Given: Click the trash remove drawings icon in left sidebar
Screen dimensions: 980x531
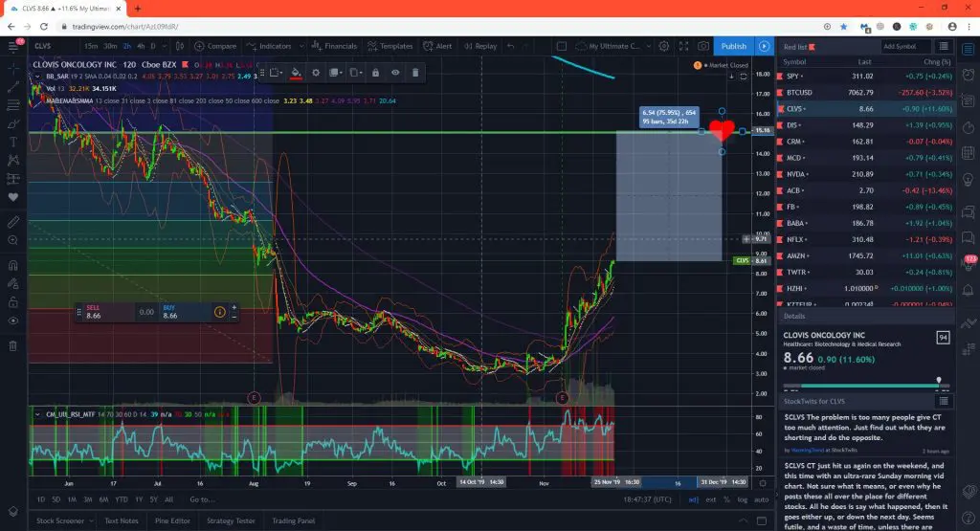Looking at the screenshot, I should (x=13, y=345).
